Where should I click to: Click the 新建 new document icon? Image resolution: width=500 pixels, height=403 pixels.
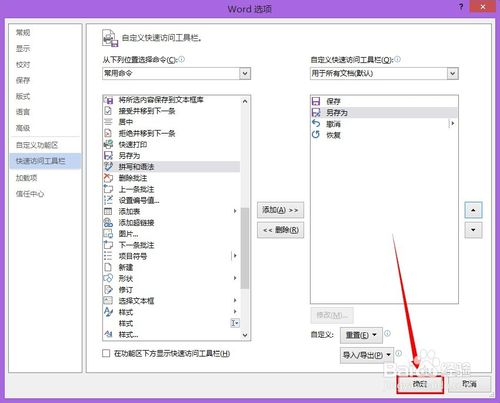[108, 267]
